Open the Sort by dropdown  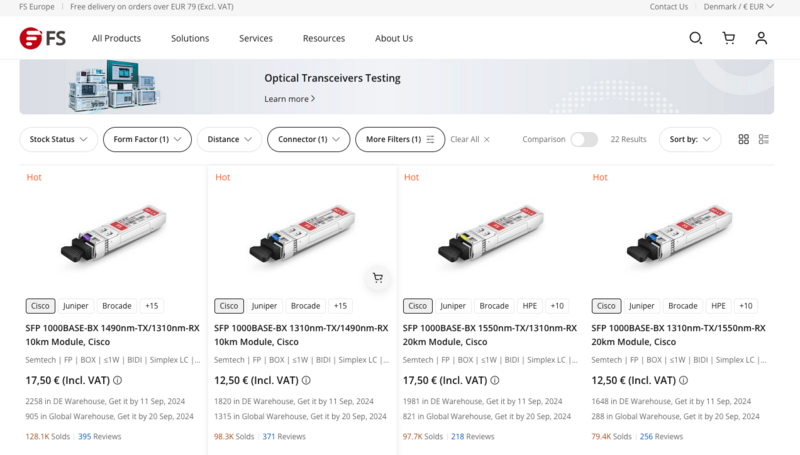(x=690, y=139)
